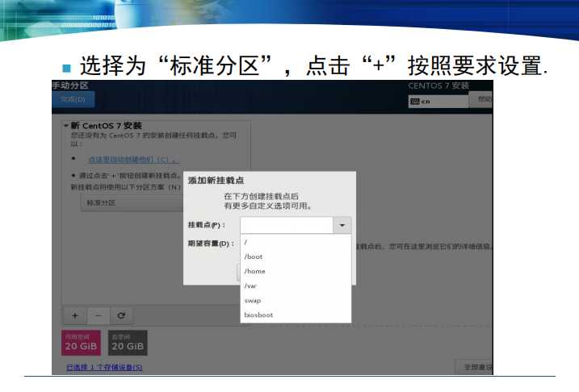Click the cn keyboard layout indicator

(x=438, y=102)
